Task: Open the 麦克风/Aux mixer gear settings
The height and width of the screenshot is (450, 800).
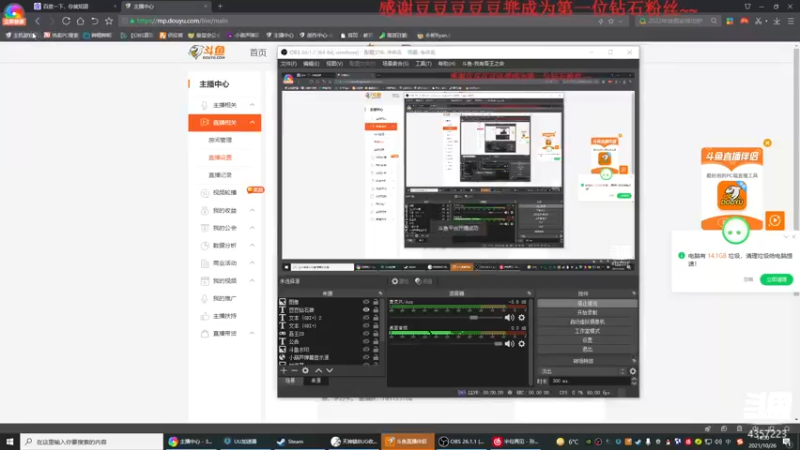Action: point(521,317)
